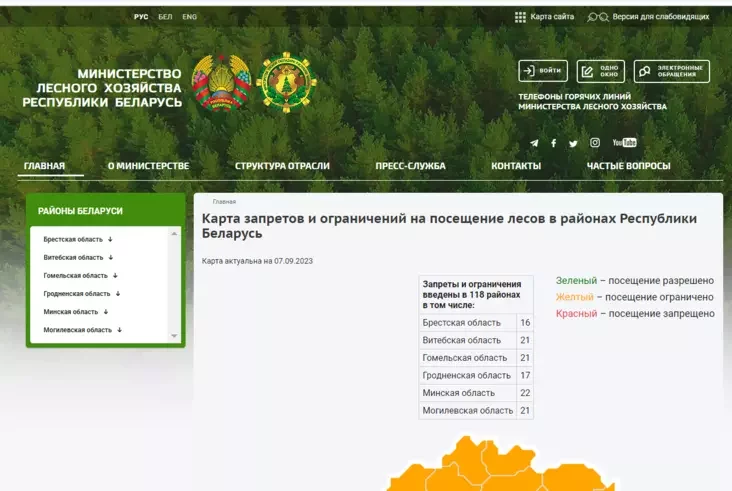Open the Instagram icon link
Image resolution: width=732 pixels, height=491 pixels.
tap(595, 143)
